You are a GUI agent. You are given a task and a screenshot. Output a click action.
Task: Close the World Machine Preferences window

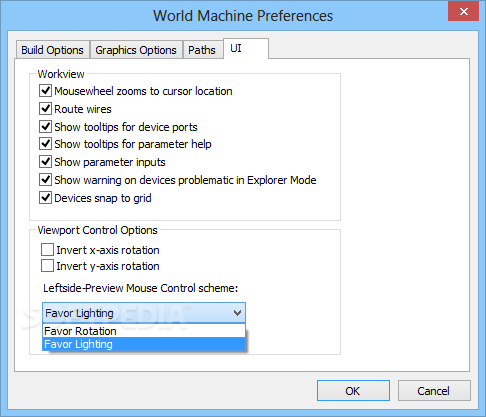(464, 12)
